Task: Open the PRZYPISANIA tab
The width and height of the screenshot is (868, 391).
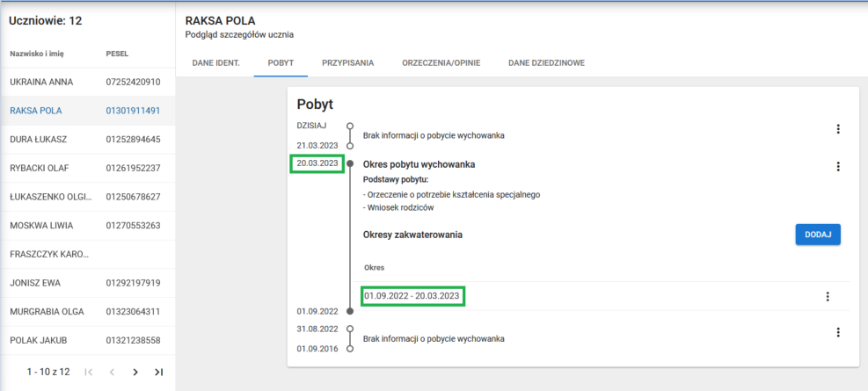Action: [347, 63]
